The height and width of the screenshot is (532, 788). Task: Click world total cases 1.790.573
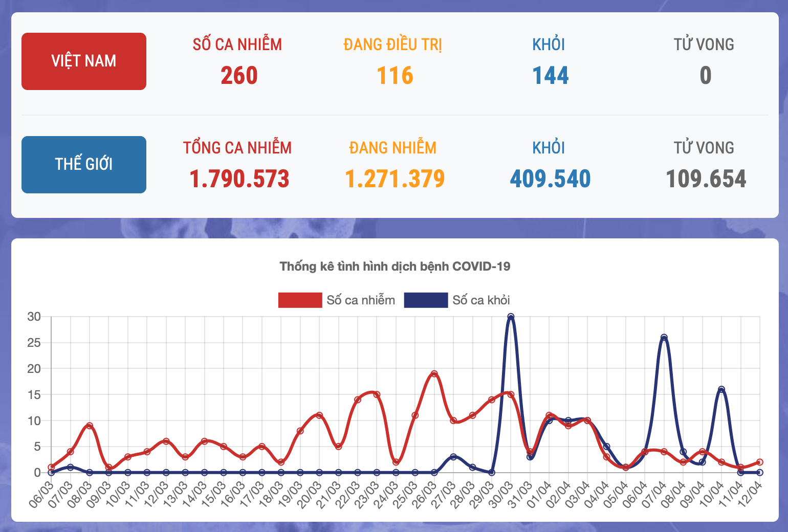[239, 179]
